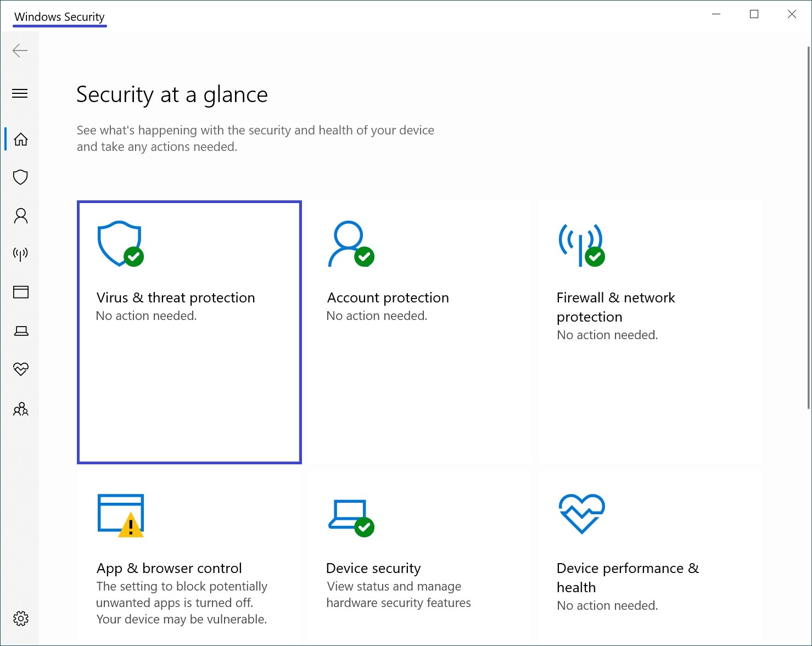Expand the hamburger navigation menu

(20, 93)
